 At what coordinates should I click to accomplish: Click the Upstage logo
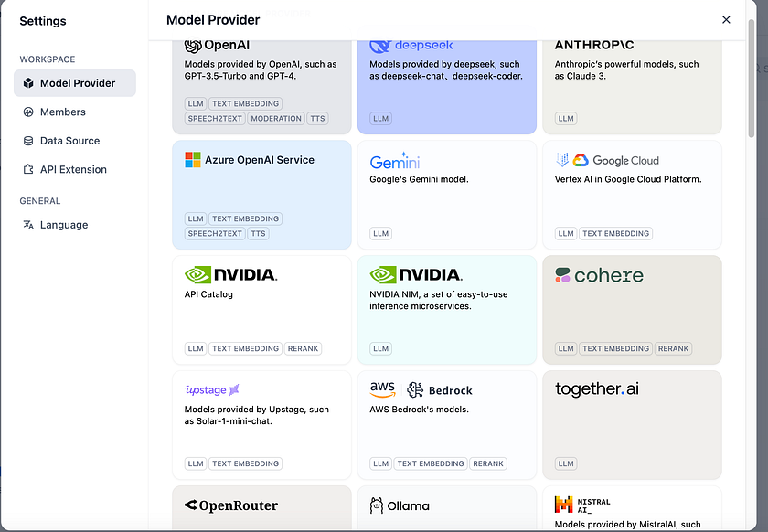point(211,390)
